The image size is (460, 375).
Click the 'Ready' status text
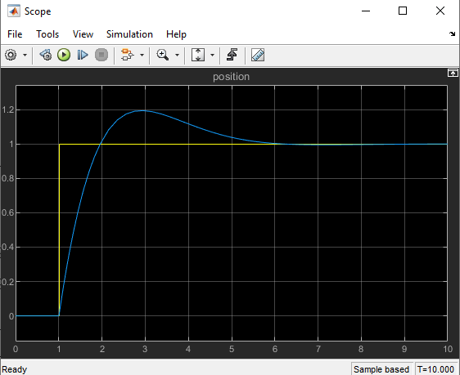pyautogui.click(x=14, y=369)
